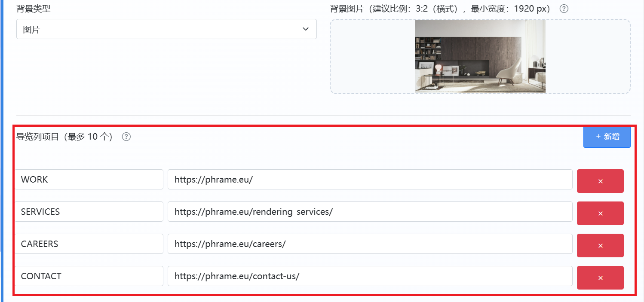Edit the rendering-services URL field
The image size is (644, 302).
pos(370,211)
